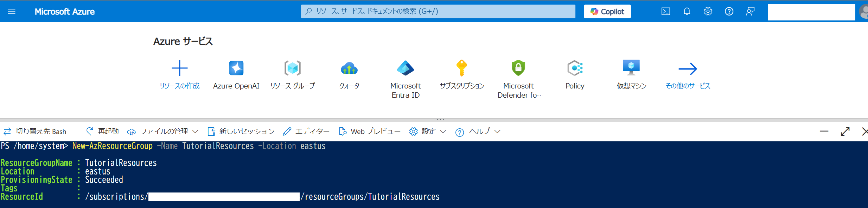Image resolution: width=868 pixels, height=208 pixels.
Task: Maximize the Cloud Shell pane
Action: coord(845,131)
